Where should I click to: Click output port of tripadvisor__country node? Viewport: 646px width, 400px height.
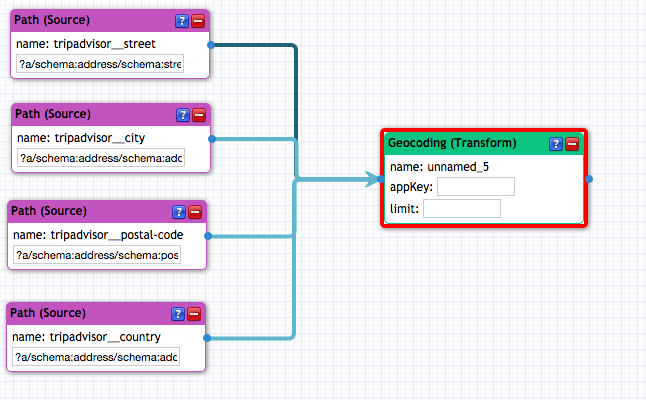coord(207,338)
